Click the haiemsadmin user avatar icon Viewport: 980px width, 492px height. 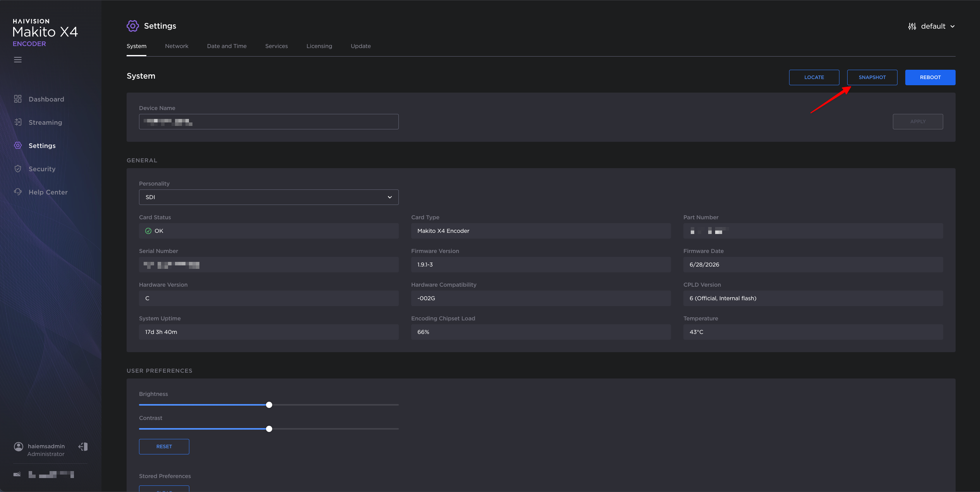tap(19, 447)
